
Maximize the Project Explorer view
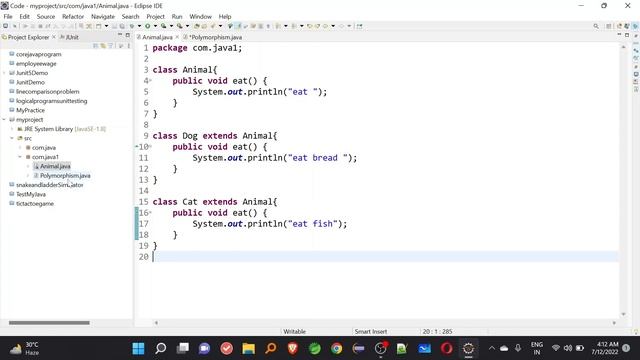[x=128, y=36]
